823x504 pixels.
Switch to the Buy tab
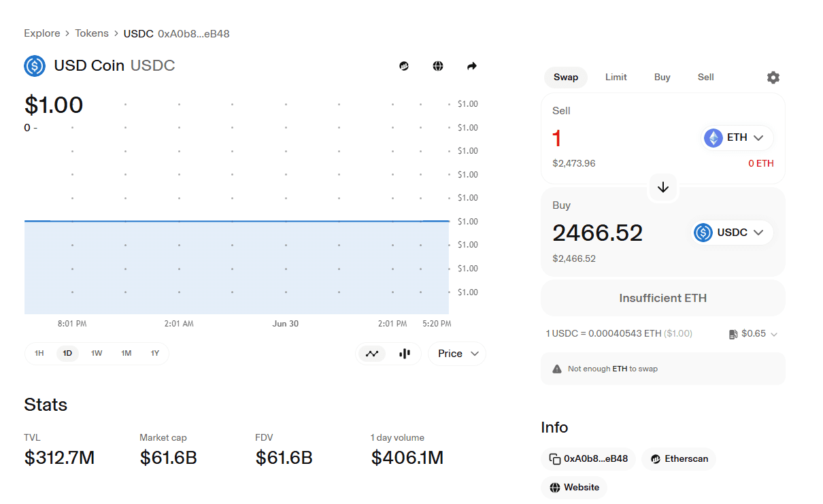point(662,78)
